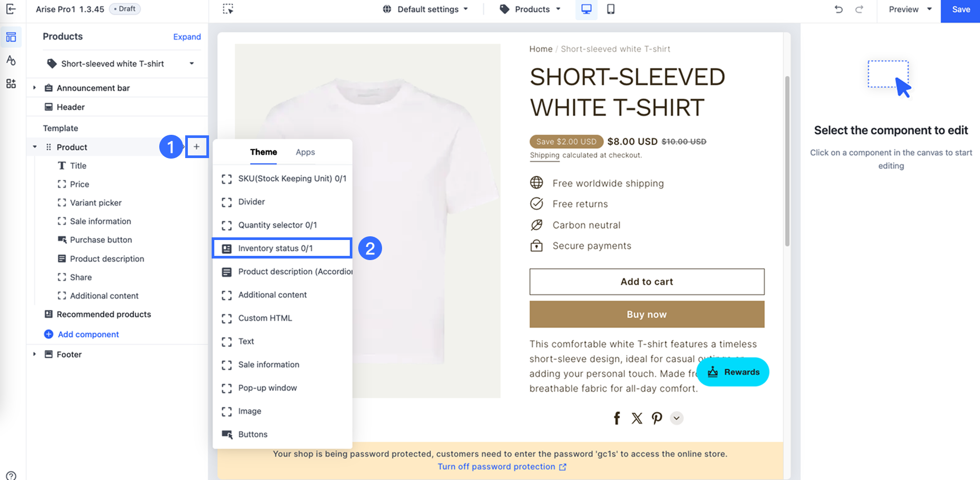The height and width of the screenshot is (480, 980).
Task: Open the apps sidebar icon
Action: point(11,84)
